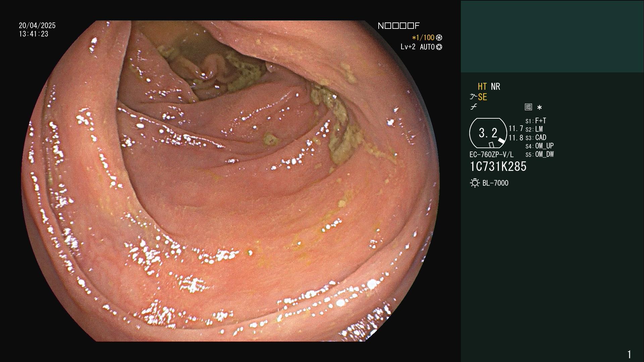Image resolution: width=644 pixels, height=362 pixels.
Task: Click the AUTO exposure mode label
Action: click(427, 47)
